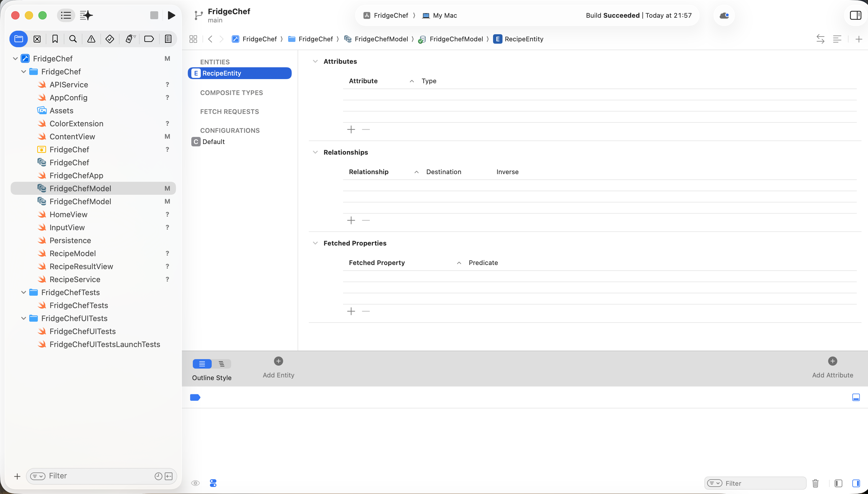Toggle the inspector panel at top right
Screen dimensions: 868x494
pyautogui.click(x=855, y=15)
